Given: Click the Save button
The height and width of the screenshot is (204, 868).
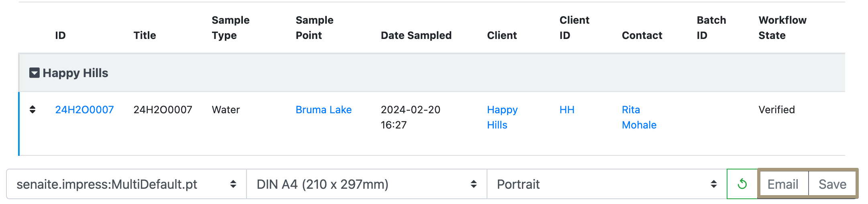Looking at the screenshot, I should point(832,184).
